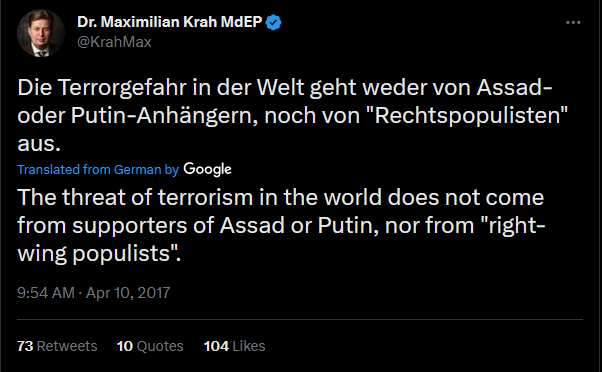Click the 'Translated from German by' link

click(x=98, y=169)
